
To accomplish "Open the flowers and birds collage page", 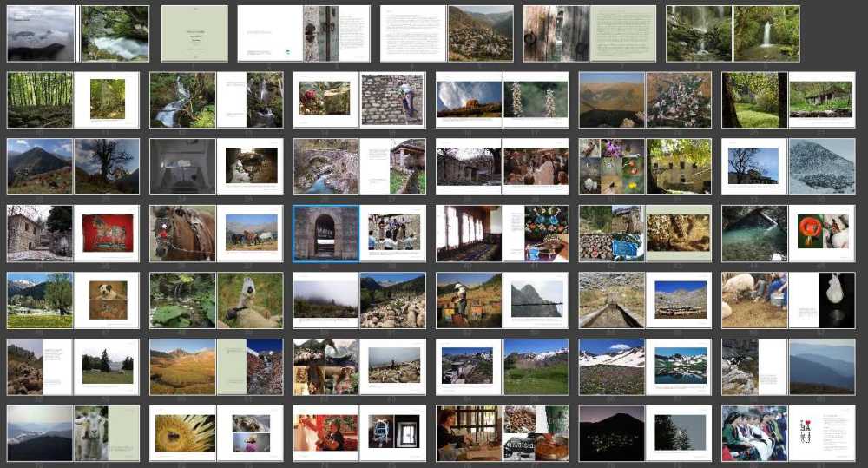I will tap(612, 166).
